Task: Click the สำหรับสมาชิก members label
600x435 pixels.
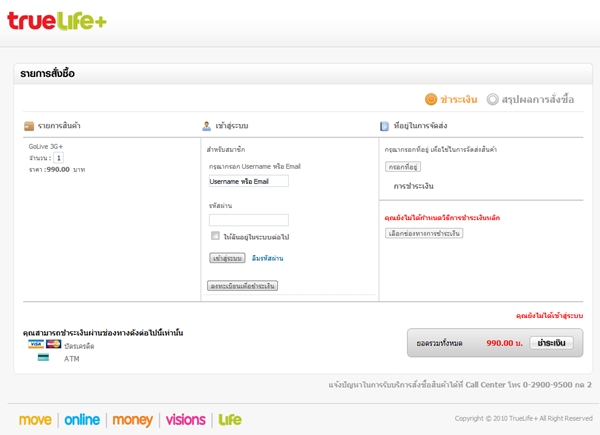Action: (226, 150)
